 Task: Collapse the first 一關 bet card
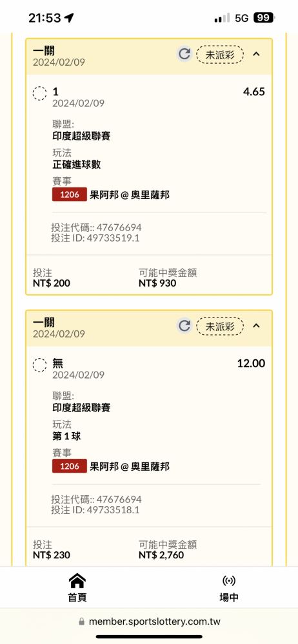[256, 54]
